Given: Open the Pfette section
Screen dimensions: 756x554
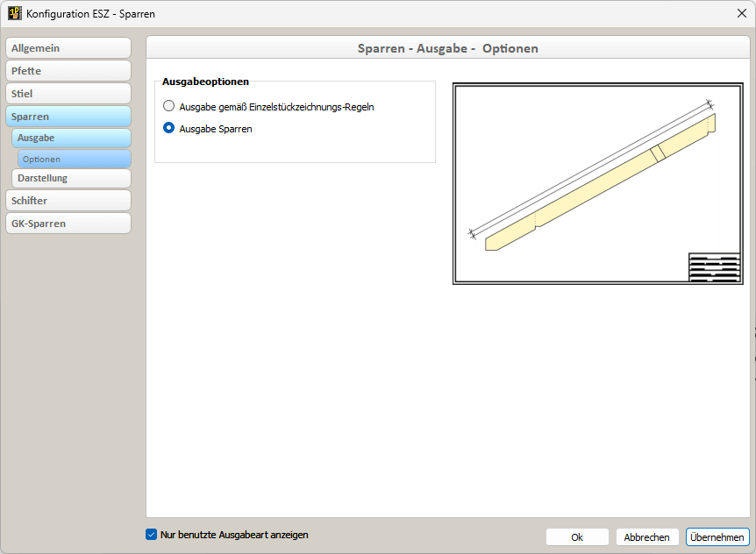Looking at the screenshot, I should tap(68, 71).
